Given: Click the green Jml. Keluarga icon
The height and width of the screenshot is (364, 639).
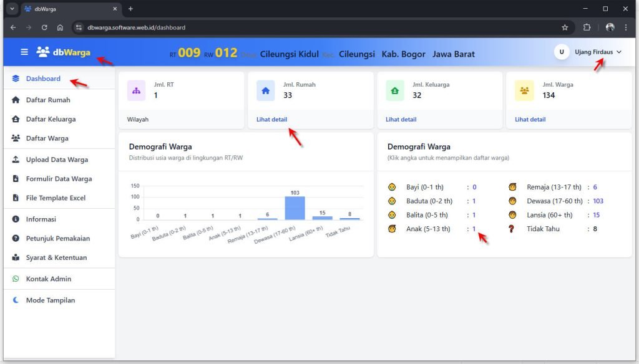Looking at the screenshot, I should pyautogui.click(x=394, y=90).
